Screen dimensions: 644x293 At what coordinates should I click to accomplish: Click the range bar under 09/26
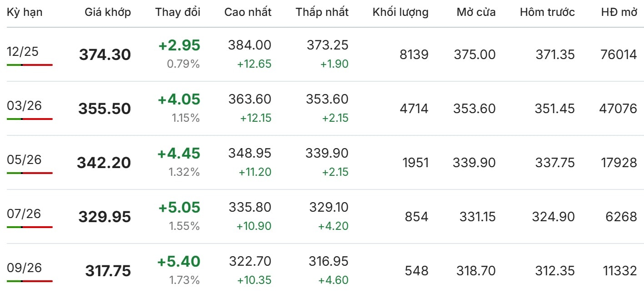pos(30,281)
